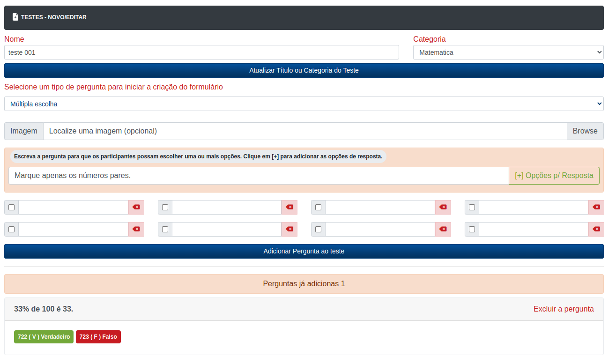Viewport: 608px width, 364px height.
Task: Mark the fourth checkbox in the top row
Action: point(472,207)
